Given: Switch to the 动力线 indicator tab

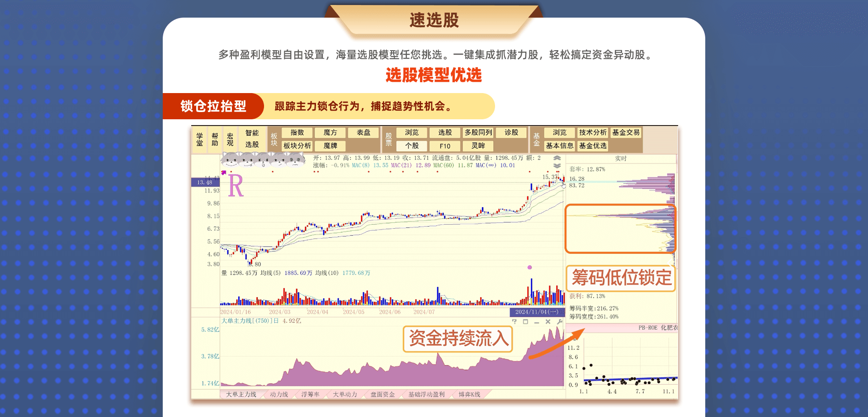Looking at the screenshot, I should [279, 394].
